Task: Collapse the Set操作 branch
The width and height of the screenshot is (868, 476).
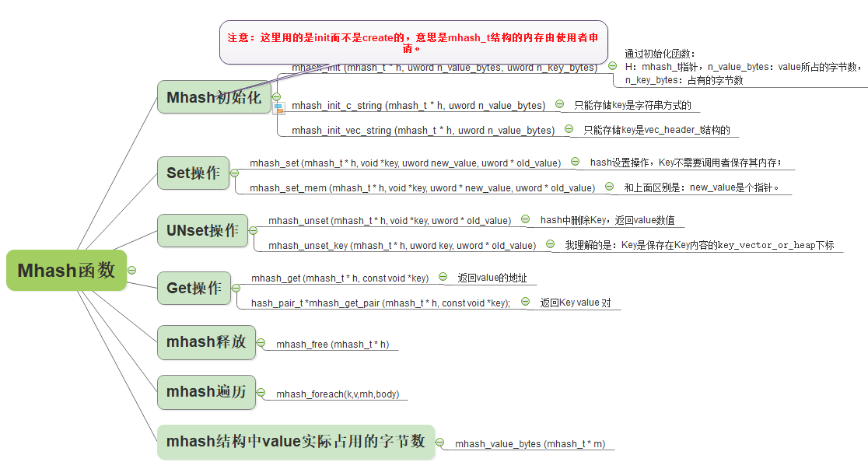Action: click(x=234, y=173)
